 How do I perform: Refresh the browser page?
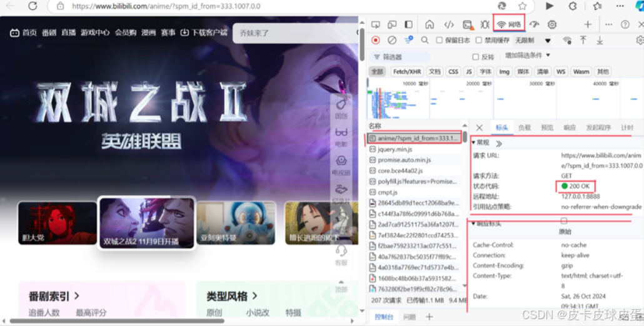tap(33, 6)
